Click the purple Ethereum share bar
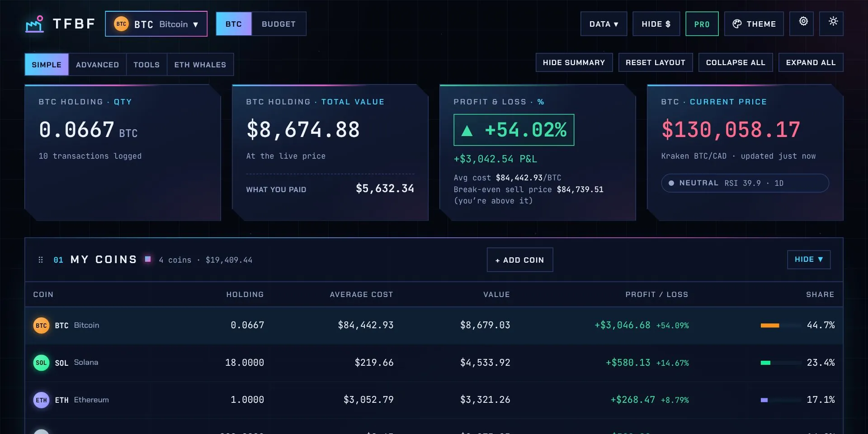 (x=764, y=400)
